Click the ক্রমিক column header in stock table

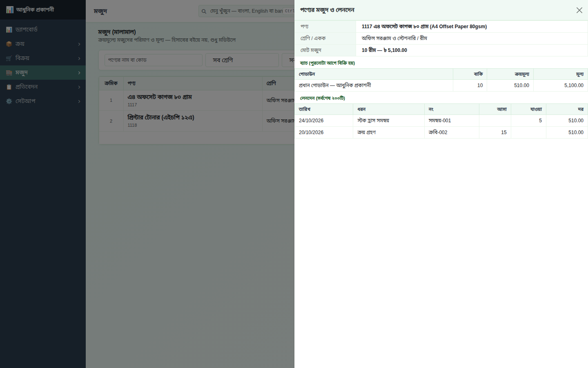click(111, 83)
